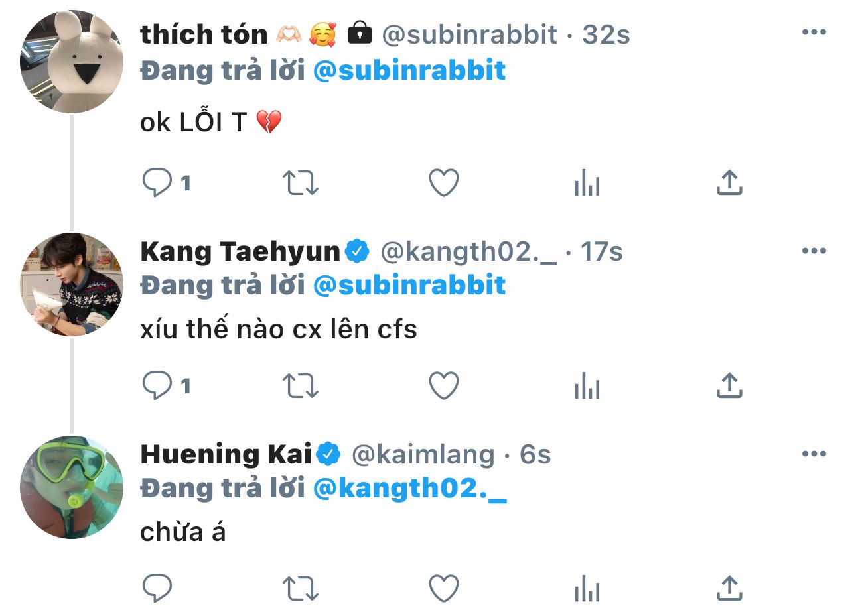View analytics for "ok LỖI T" tweet
This screenshot has width=856, height=616.
point(587,183)
